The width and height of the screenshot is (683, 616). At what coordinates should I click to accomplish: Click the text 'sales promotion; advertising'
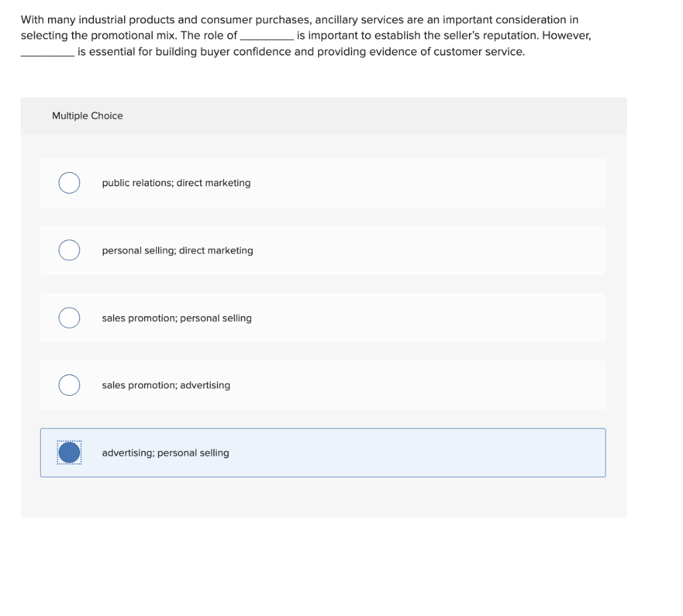click(x=166, y=385)
